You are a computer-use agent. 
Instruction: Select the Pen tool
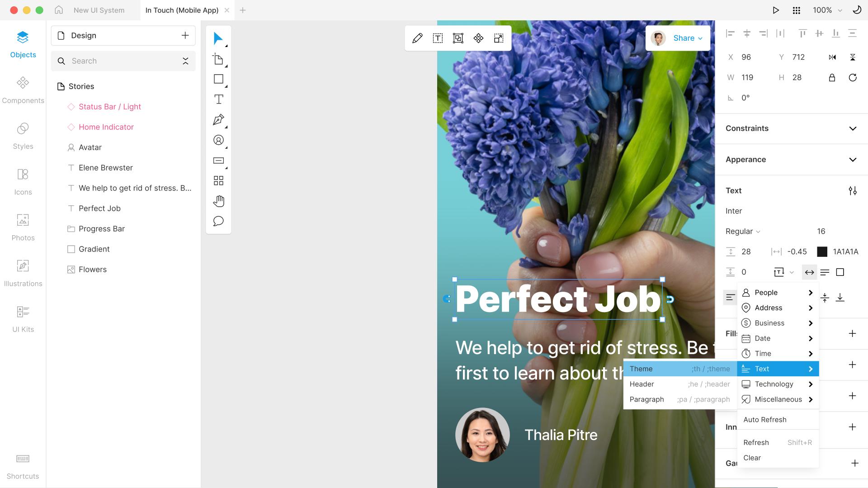coord(218,120)
